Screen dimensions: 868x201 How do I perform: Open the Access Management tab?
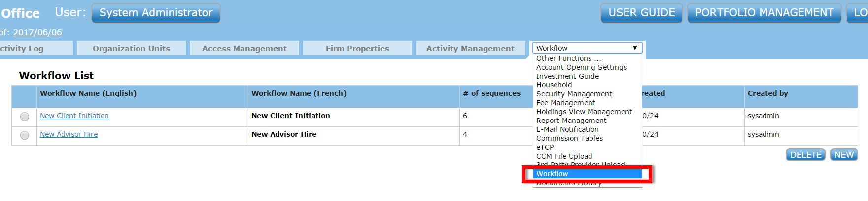tap(244, 48)
